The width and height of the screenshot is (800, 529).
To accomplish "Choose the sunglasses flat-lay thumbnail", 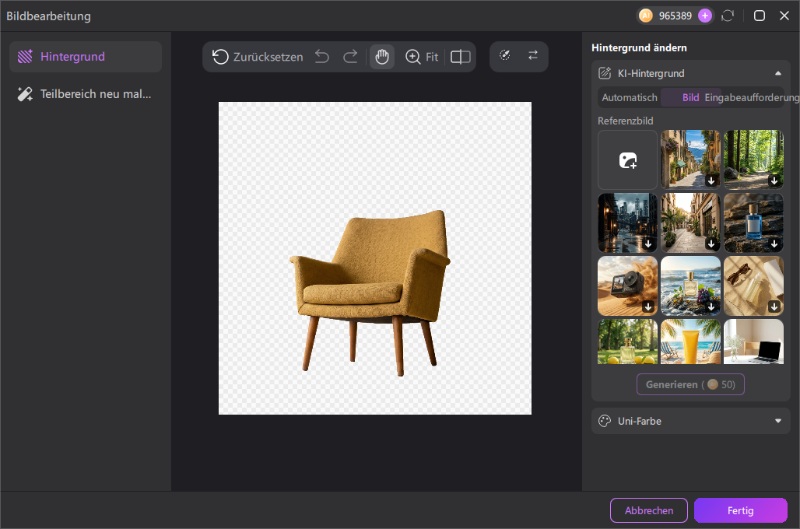I will (754, 286).
